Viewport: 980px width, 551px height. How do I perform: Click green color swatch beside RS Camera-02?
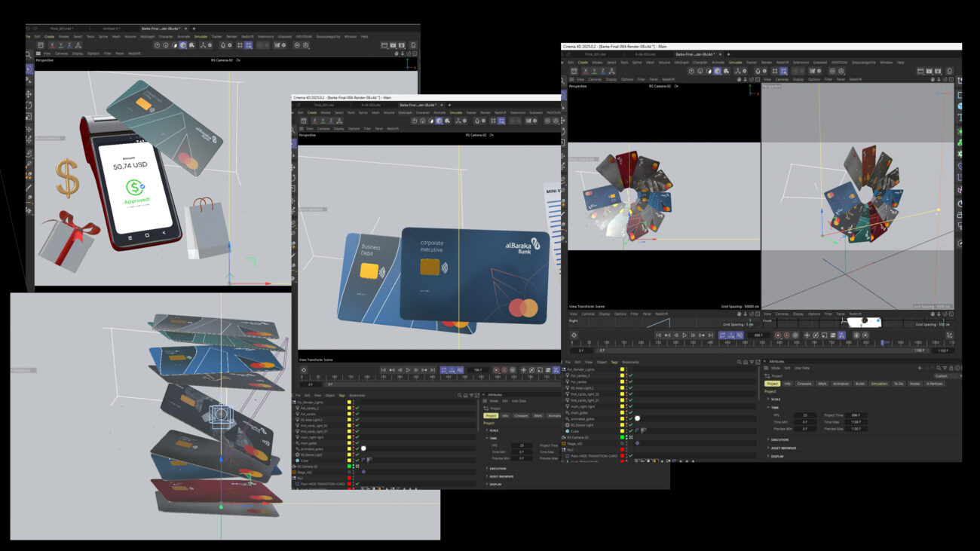coord(622,437)
